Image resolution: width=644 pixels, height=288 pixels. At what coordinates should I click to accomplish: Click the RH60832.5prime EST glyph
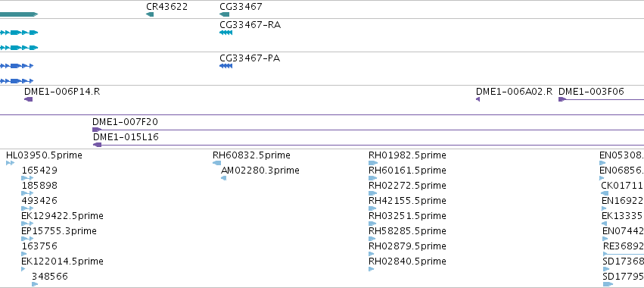(217, 163)
